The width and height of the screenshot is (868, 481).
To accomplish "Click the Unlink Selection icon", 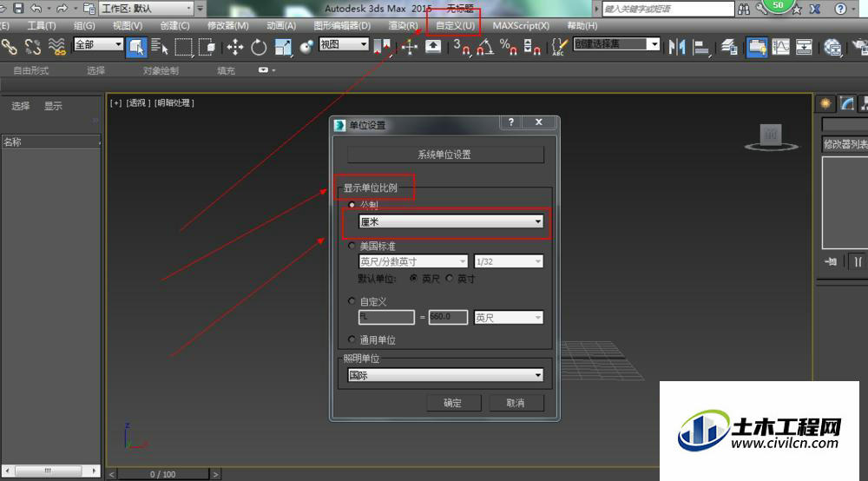I will tap(33, 47).
